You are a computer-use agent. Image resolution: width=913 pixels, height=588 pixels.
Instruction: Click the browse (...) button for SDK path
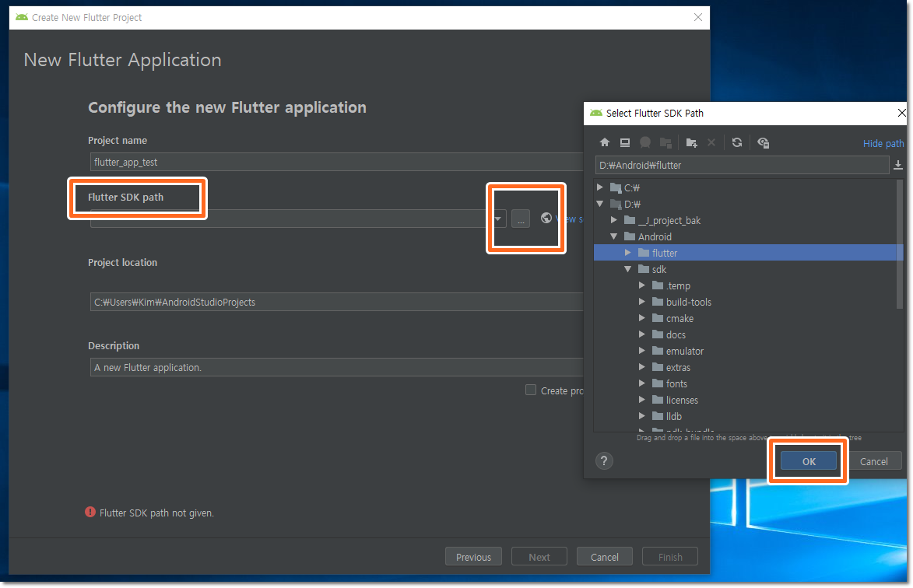[521, 219]
